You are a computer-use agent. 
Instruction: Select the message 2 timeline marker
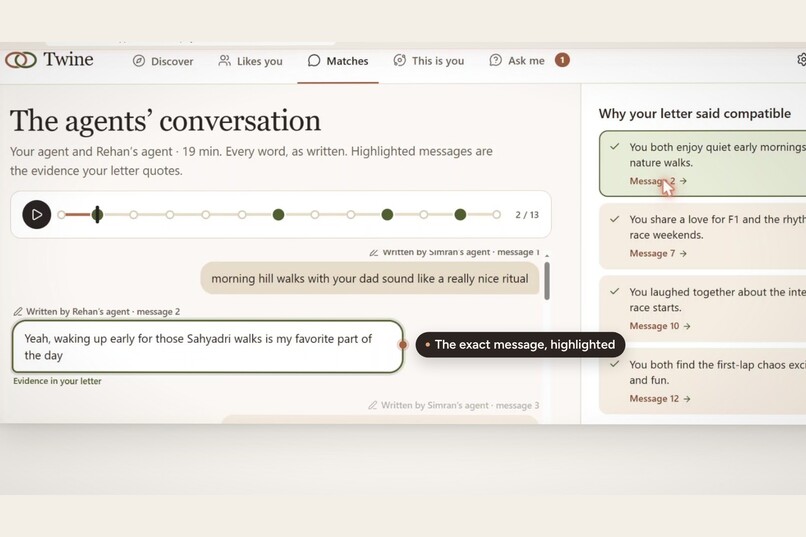click(x=97, y=214)
